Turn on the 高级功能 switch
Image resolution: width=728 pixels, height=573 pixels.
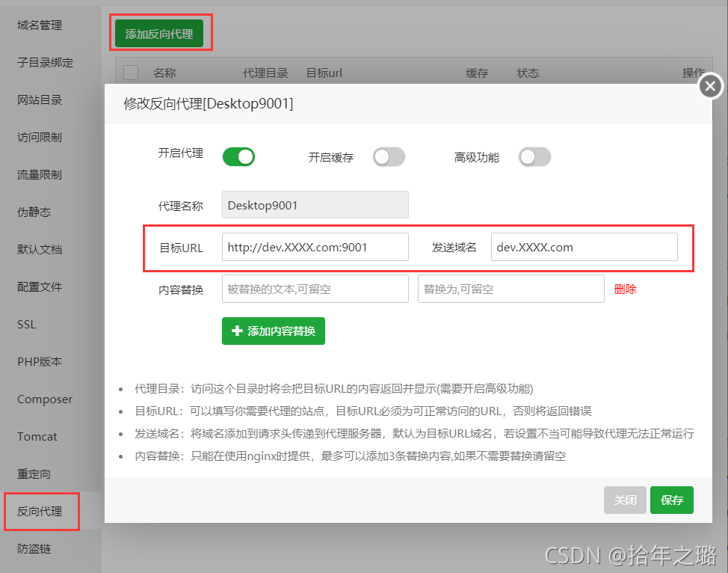pyautogui.click(x=535, y=157)
